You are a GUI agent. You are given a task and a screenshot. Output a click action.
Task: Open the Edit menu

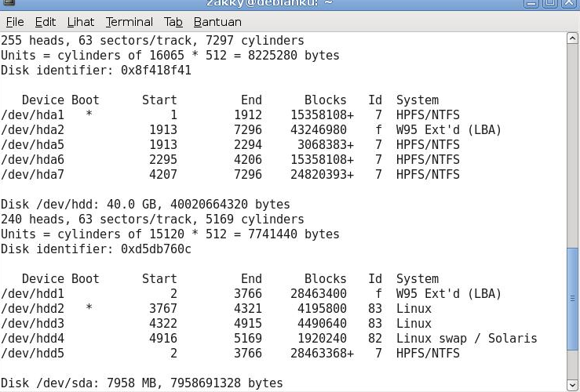(x=45, y=22)
